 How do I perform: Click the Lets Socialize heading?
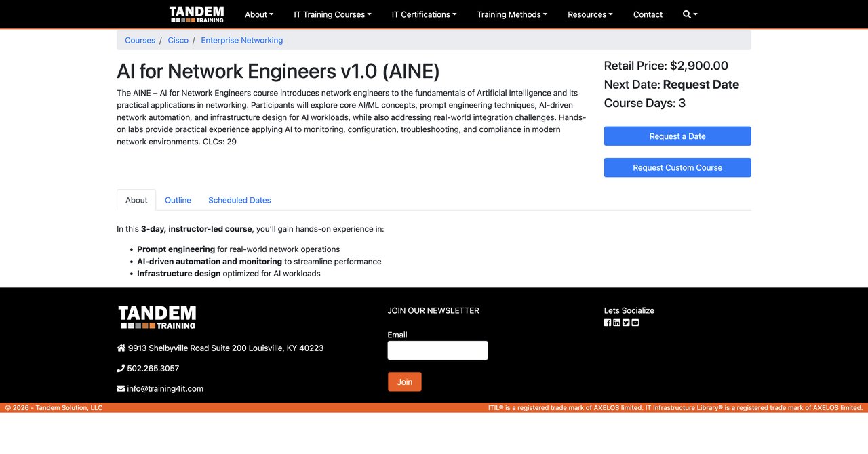629,310
